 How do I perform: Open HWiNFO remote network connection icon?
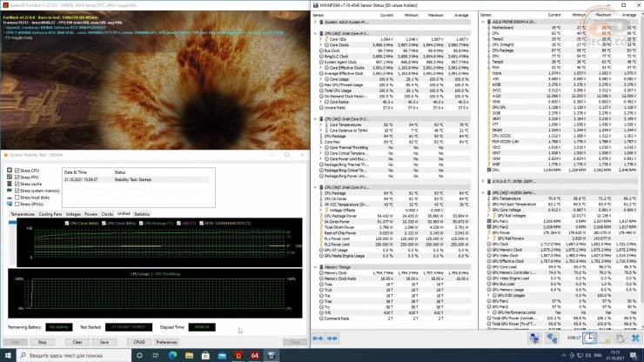click(x=534, y=339)
